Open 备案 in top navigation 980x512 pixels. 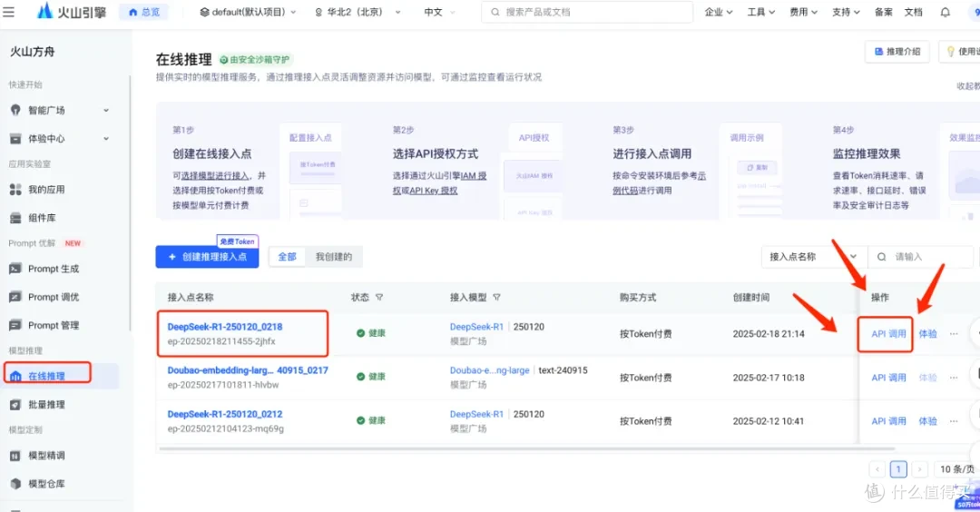pyautogui.click(x=883, y=12)
